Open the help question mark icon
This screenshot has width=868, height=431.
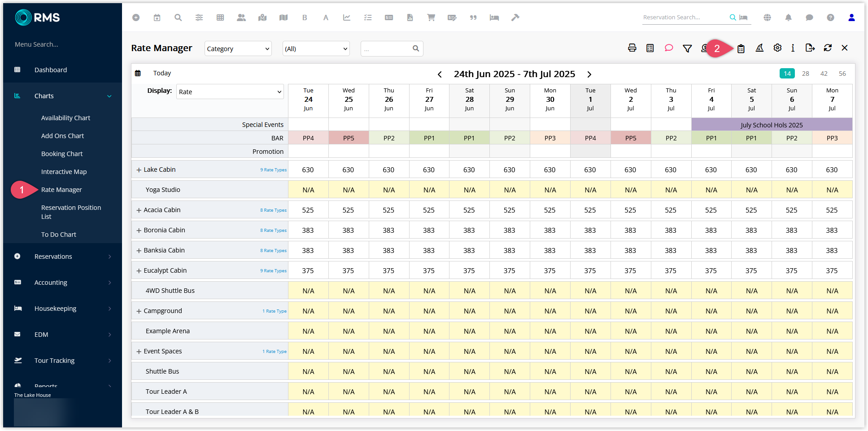click(831, 17)
